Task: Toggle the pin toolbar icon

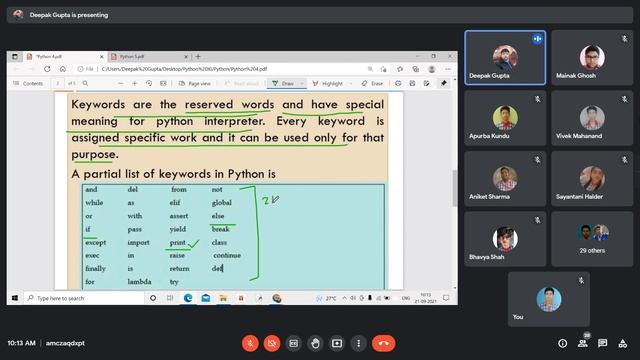Action: click(444, 83)
